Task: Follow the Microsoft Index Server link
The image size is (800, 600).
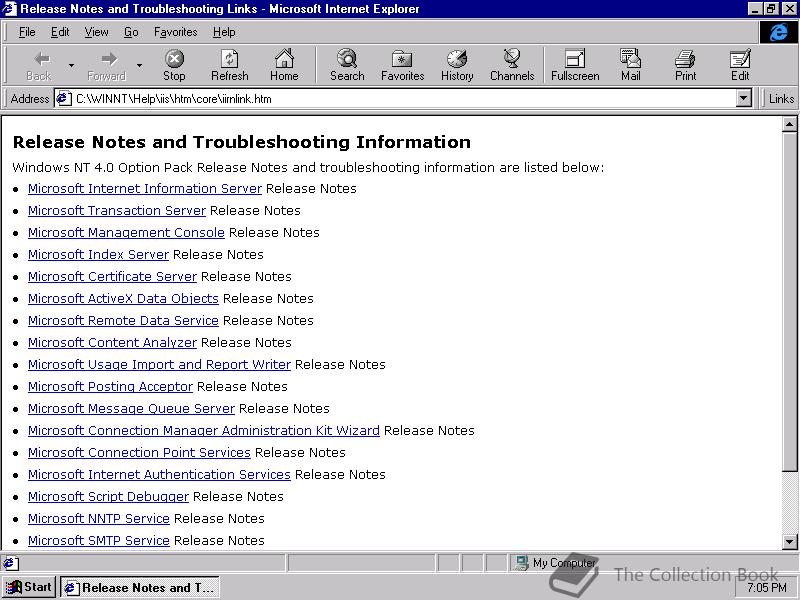Action: coord(98,255)
